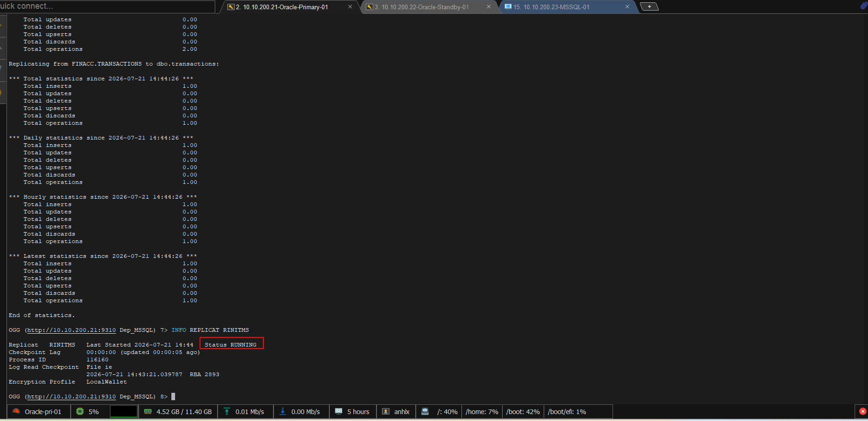The image size is (868, 421).
Task: Click the user icon beside anhlx
Action: [x=386, y=411]
